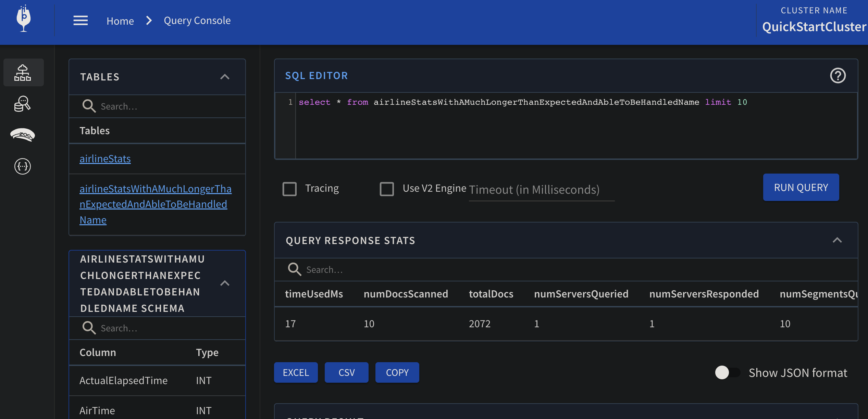This screenshot has height=419, width=868.
Task: Collapse the table schema panel
Action: coord(225,283)
